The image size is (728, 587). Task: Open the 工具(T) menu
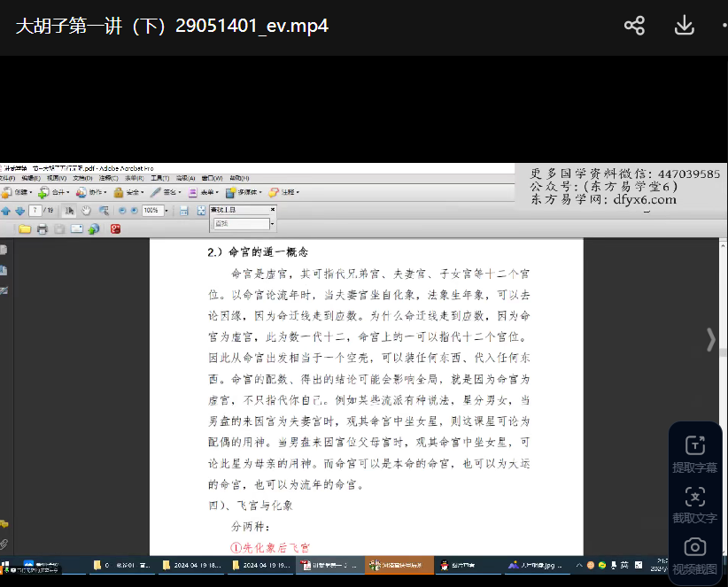click(x=159, y=178)
